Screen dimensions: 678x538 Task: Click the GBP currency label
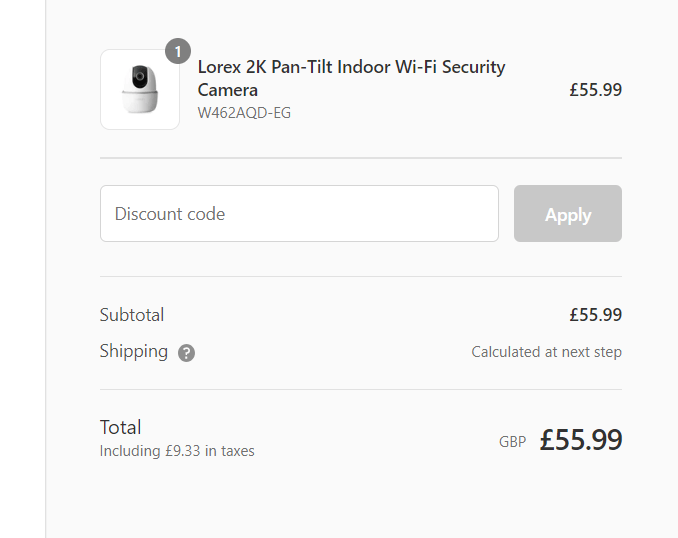pos(512,441)
